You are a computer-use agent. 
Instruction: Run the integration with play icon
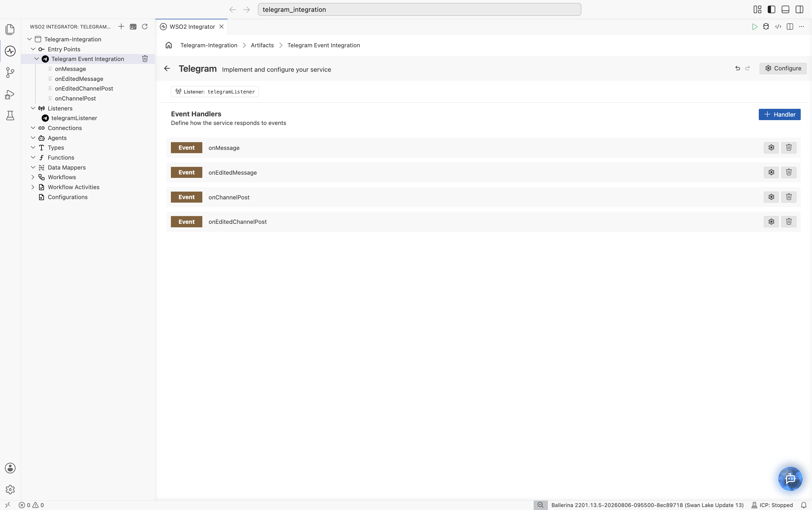coord(755,27)
